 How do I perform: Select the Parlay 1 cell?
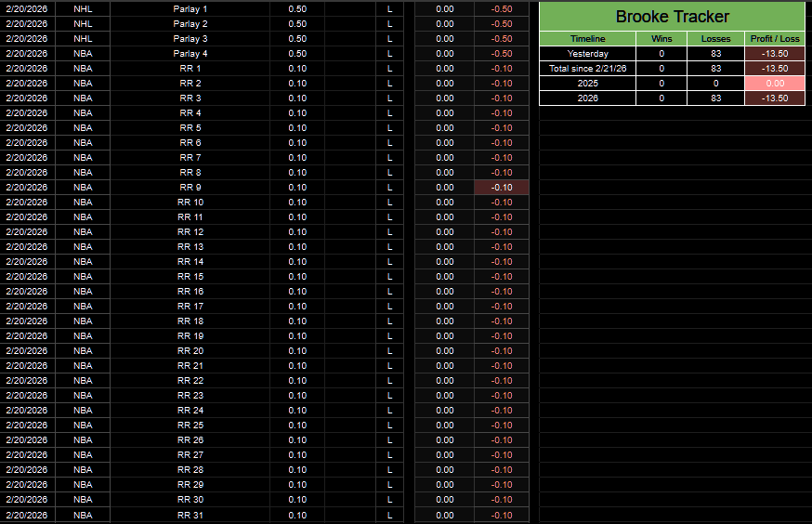point(190,9)
